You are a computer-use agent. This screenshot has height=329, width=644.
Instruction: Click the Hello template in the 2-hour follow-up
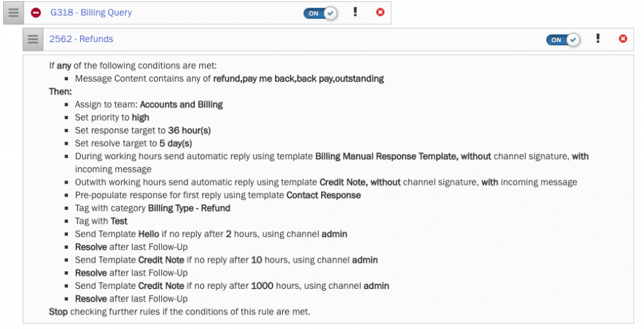point(149,234)
